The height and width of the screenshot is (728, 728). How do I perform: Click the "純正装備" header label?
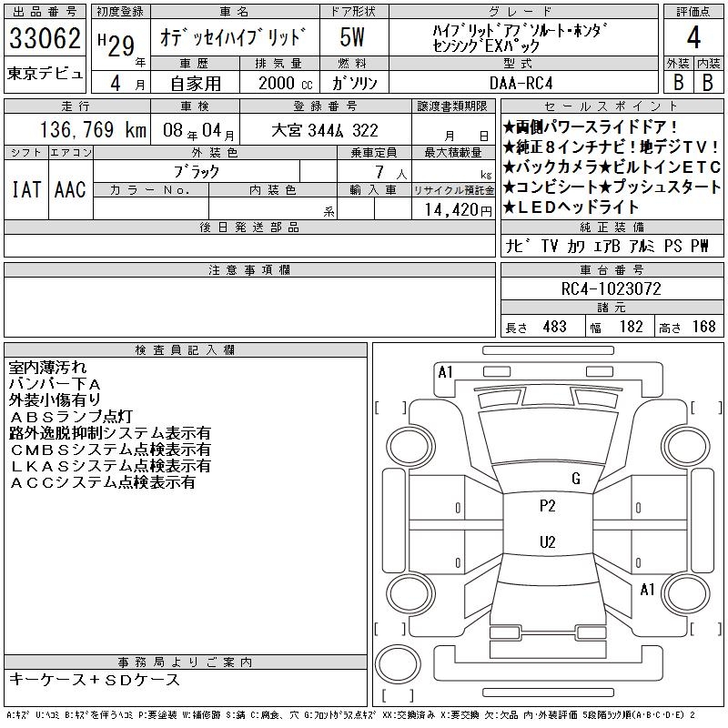click(612, 227)
